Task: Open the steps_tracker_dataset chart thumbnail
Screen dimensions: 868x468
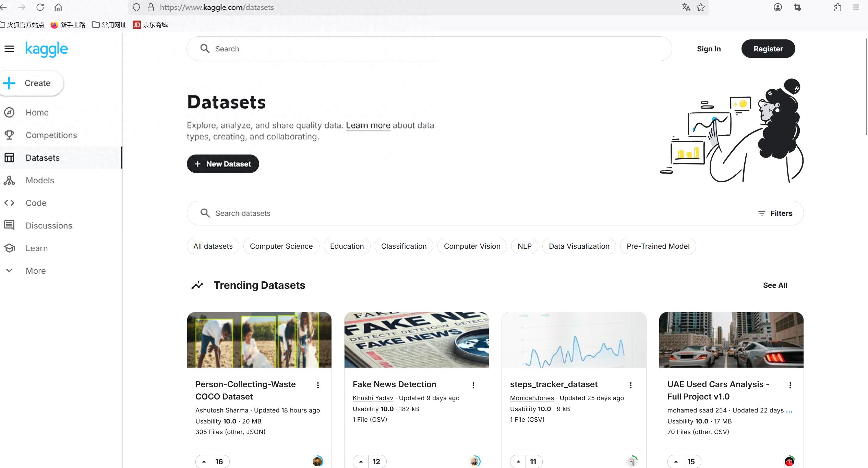Action: tap(574, 340)
